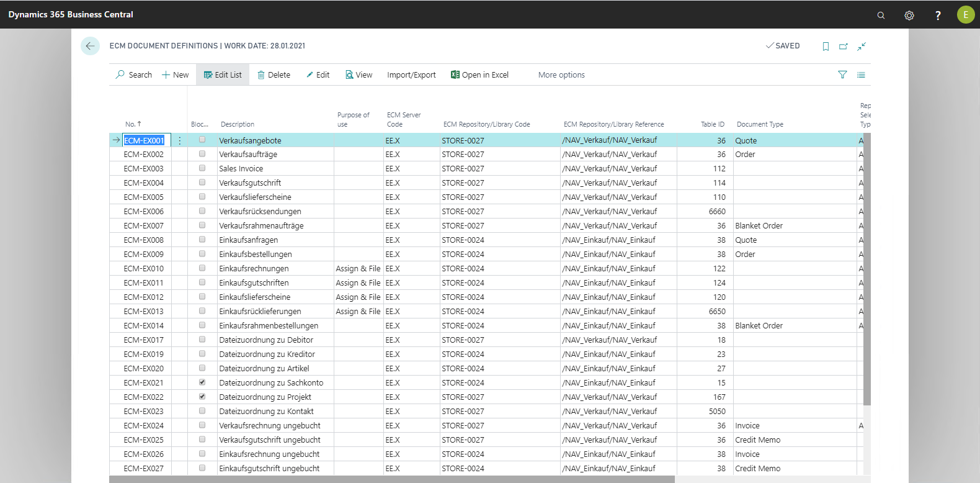Show row options for ECM-EX001
This screenshot has height=483, width=980.
coord(180,141)
